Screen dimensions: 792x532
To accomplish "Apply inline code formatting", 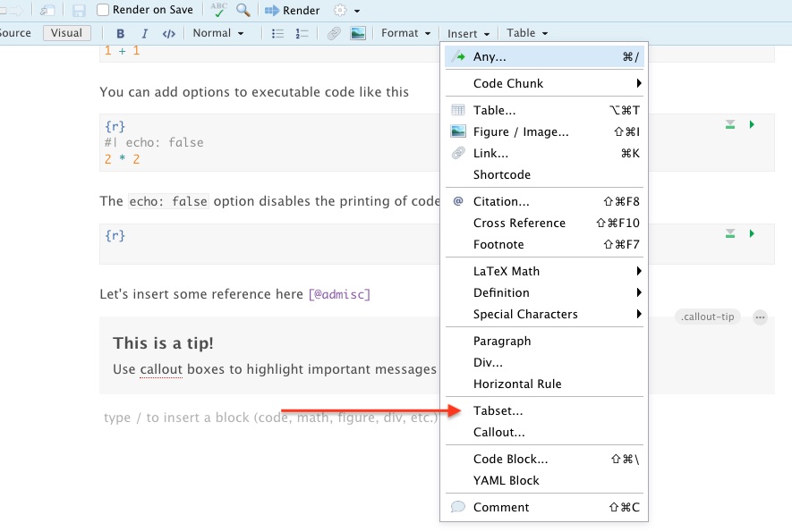I will tap(169, 33).
